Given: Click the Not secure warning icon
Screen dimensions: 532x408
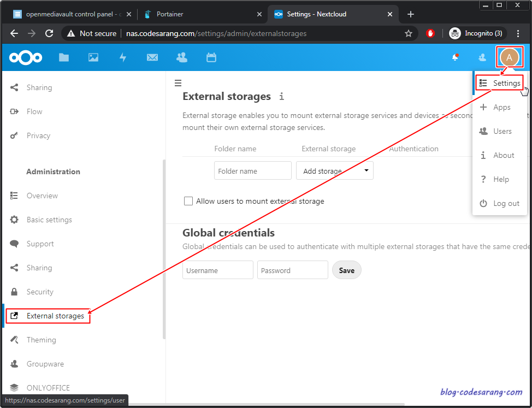Looking at the screenshot, I should pos(71,33).
